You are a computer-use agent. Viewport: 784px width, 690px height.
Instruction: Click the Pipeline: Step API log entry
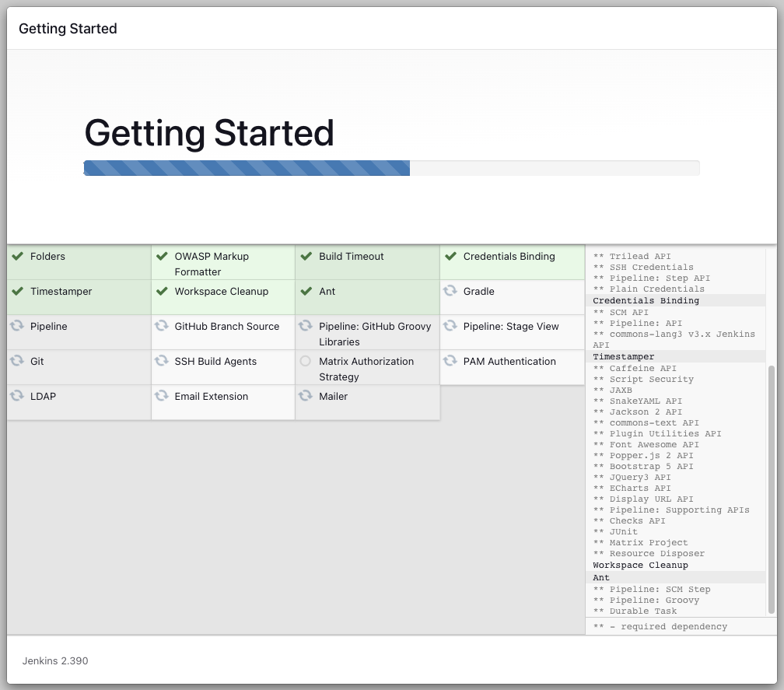[652, 278]
